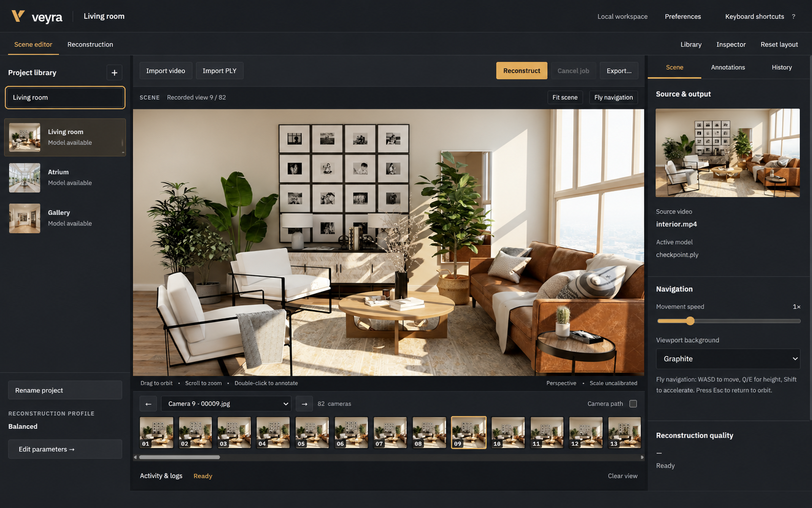Select the Gallery project
812x508 pixels.
pos(65,218)
